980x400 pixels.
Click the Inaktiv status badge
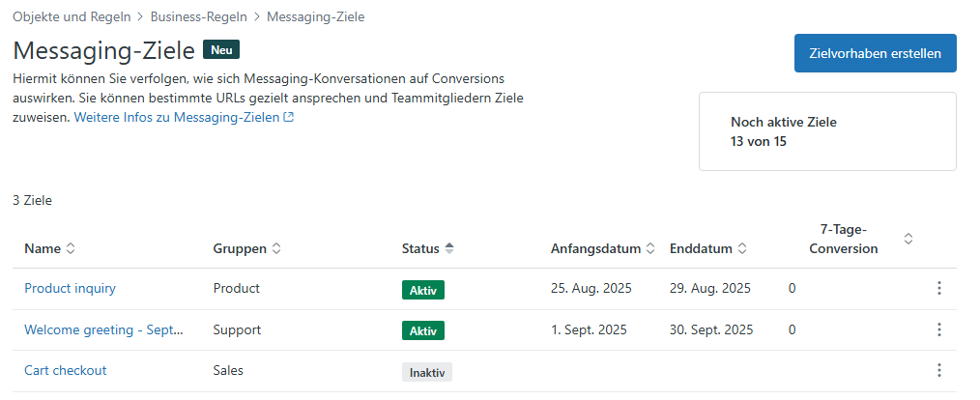click(427, 372)
